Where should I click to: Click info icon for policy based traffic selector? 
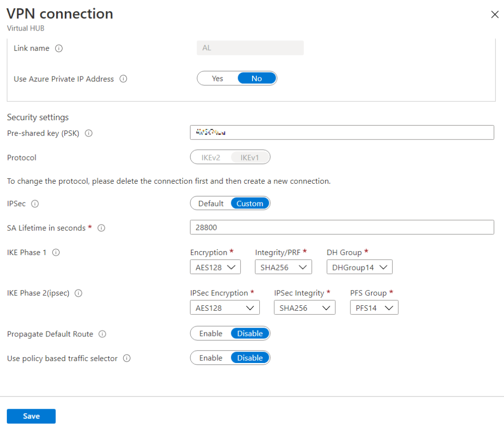(x=126, y=359)
